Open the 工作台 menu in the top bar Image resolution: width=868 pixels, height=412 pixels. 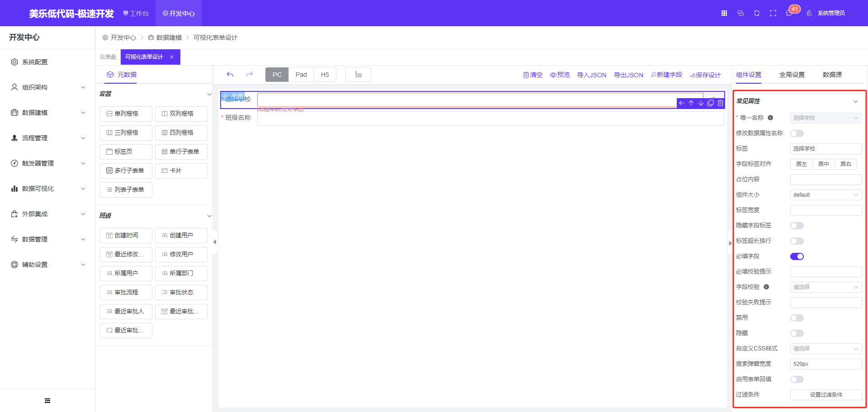[x=136, y=13]
